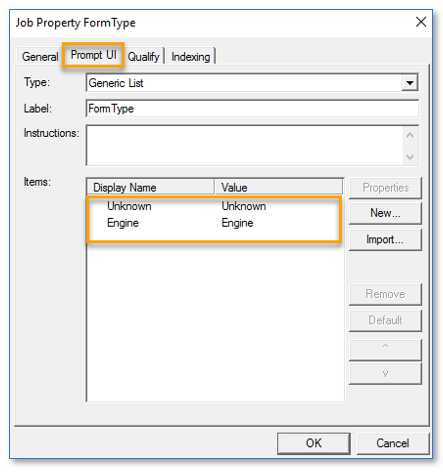Sort items by Display Name column header

(x=150, y=187)
